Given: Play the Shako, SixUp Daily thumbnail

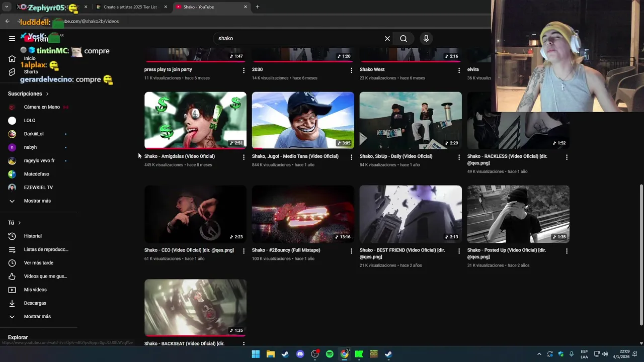Looking at the screenshot, I should pyautogui.click(x=411, y=120).
